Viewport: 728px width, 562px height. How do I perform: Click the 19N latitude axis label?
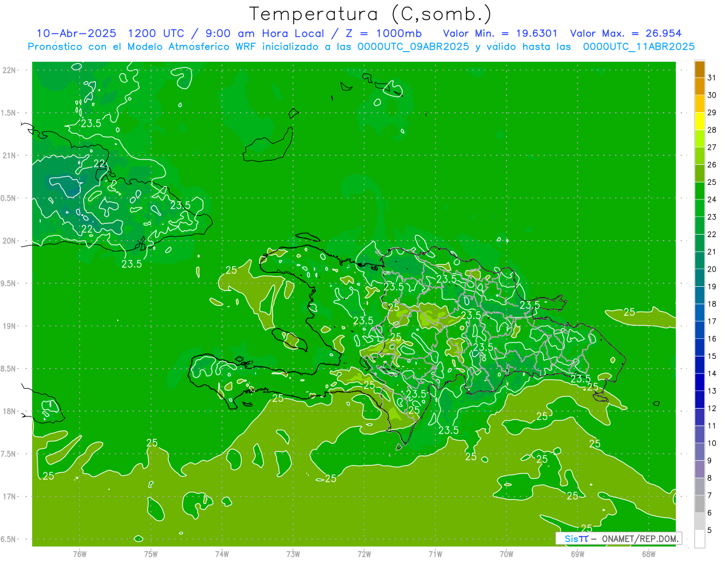point(10,326)
